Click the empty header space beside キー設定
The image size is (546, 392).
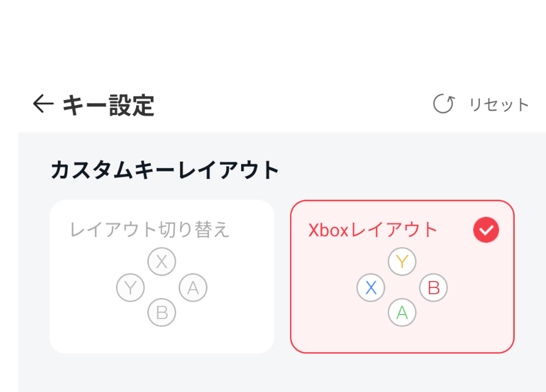[293, 105]
